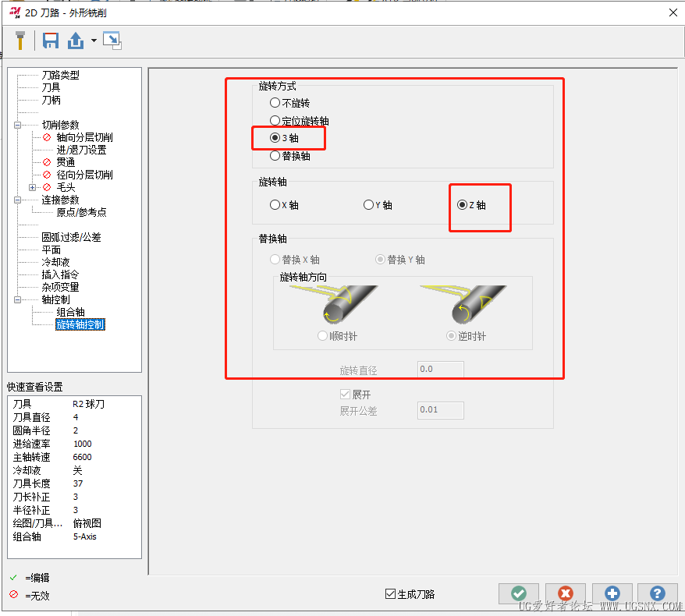Click the clockwise rotation direction image
Image resolution: width=685 pixels, height=616 pixels.
pyautogui.click(x=335, y=304)
